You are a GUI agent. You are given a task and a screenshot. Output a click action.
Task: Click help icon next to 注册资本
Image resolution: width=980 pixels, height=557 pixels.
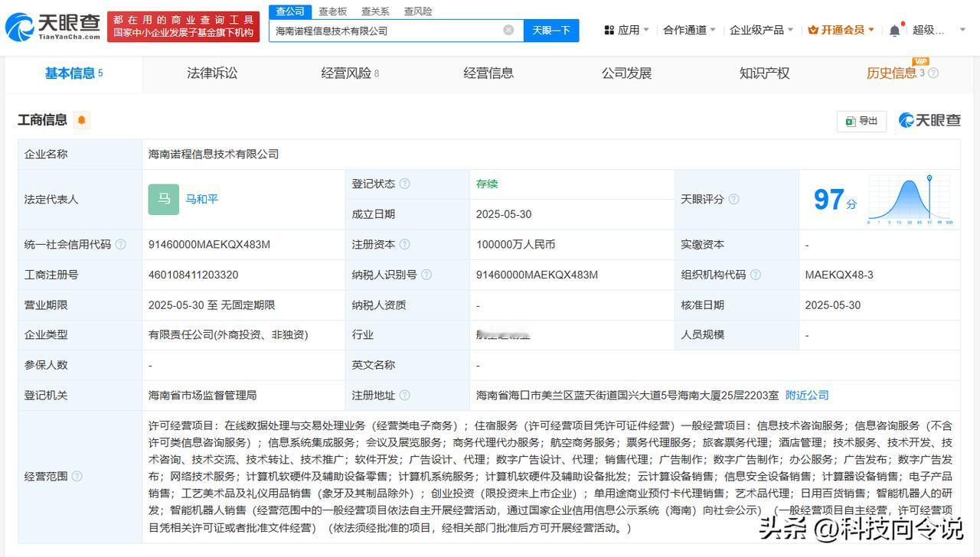[404, 245]
